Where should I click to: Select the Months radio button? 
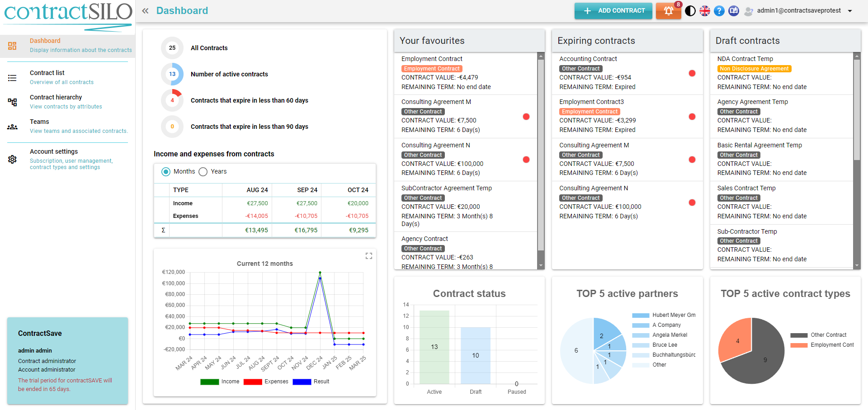coord(166,172)
